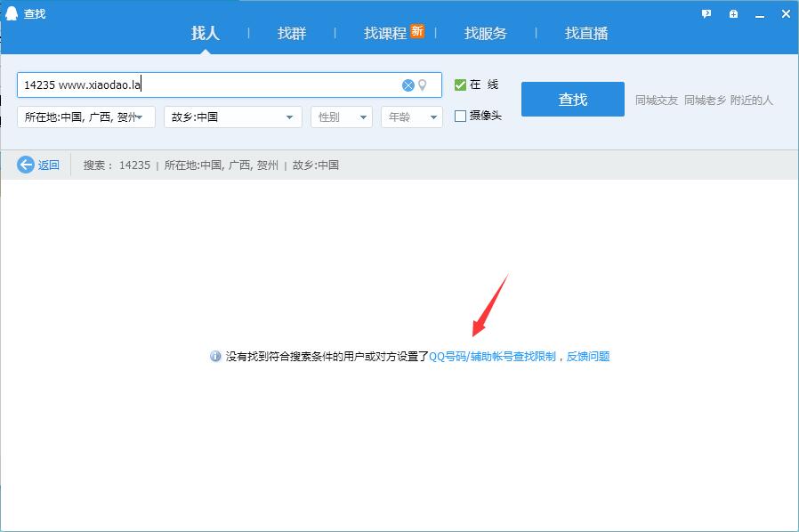Click the info icon beside no-results message
This screenshot has width=799, height=532.
click(x=215, y=356)
